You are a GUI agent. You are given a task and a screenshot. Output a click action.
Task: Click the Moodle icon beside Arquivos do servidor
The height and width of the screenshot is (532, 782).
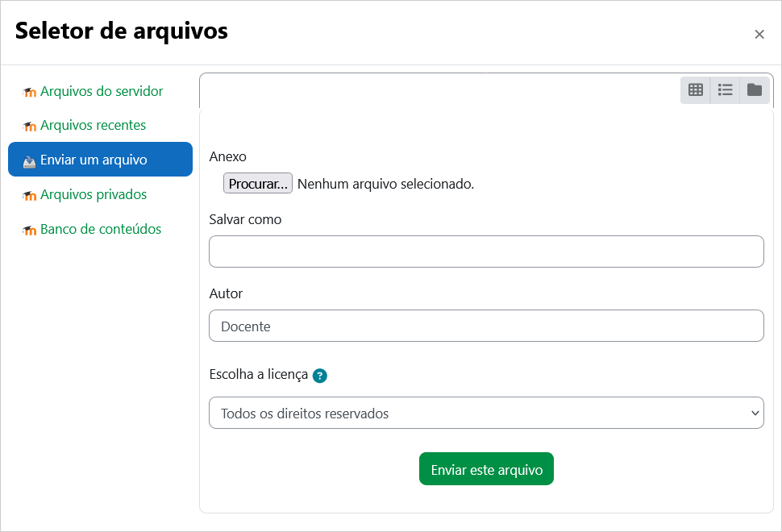30,93
